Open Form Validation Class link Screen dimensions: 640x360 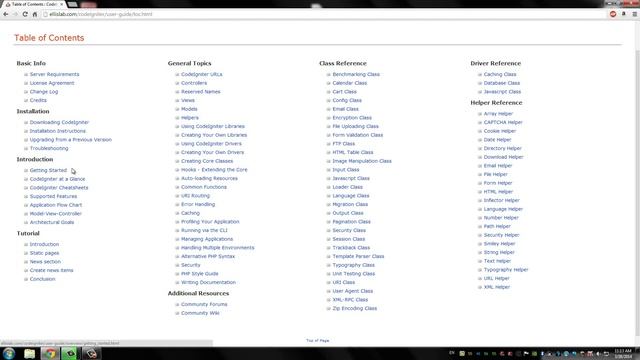tap(358, 135)
